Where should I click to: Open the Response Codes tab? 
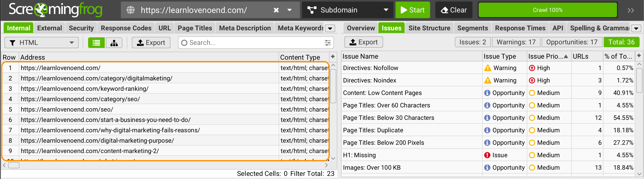[x=126, y=28]
